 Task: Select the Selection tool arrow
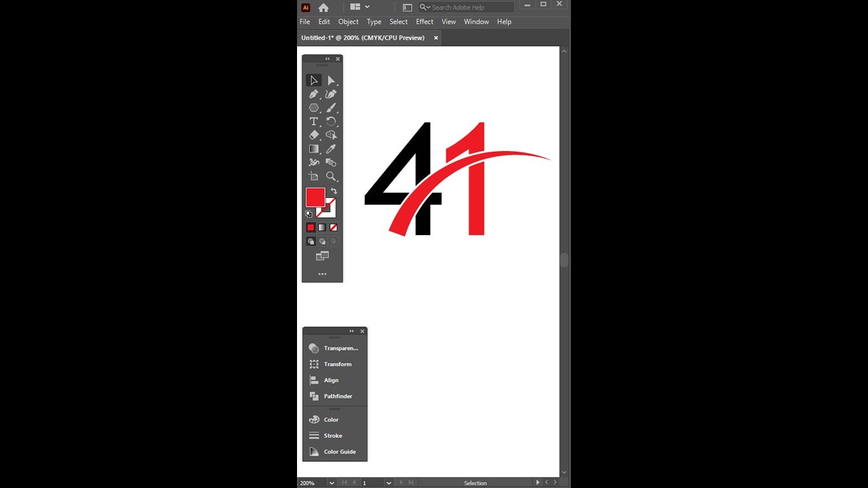click(x=313, y=81)
